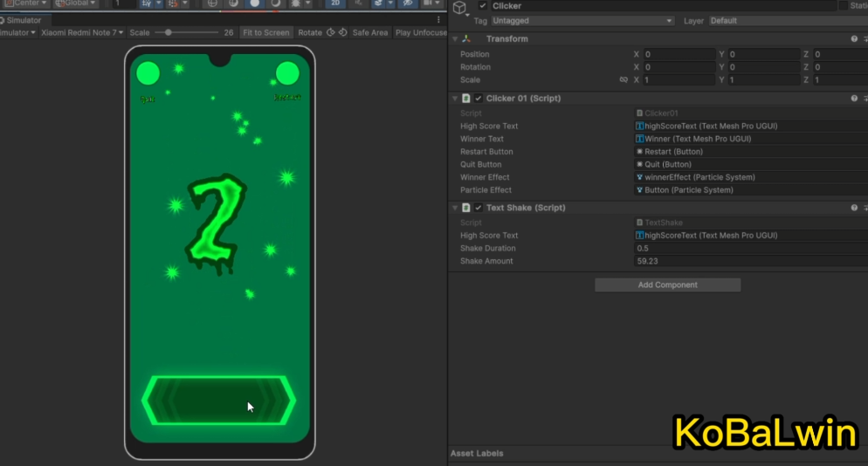This screenshot has width=868, height=466.
Task: Click the Text Shake script icon
Action: [x=466, y=208]
